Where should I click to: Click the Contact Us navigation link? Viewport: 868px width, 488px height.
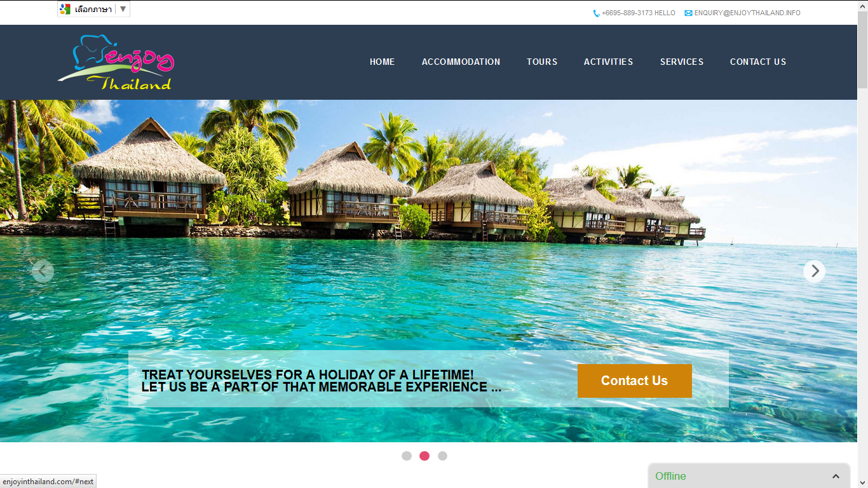tap(758, 62)
